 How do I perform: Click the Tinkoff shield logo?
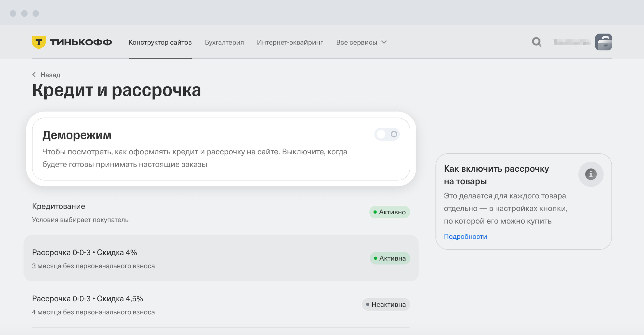(x=38, y=42)
